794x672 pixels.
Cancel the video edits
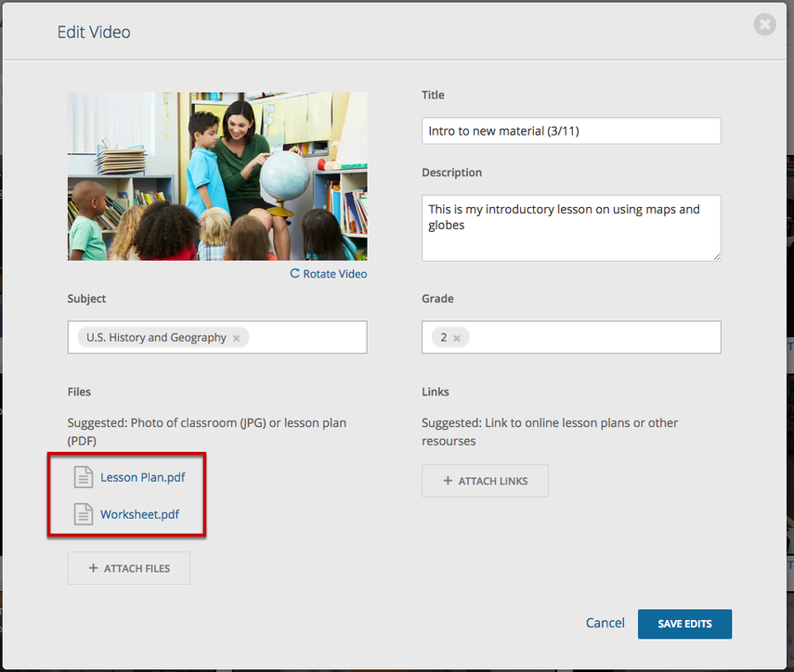point(605,623)
